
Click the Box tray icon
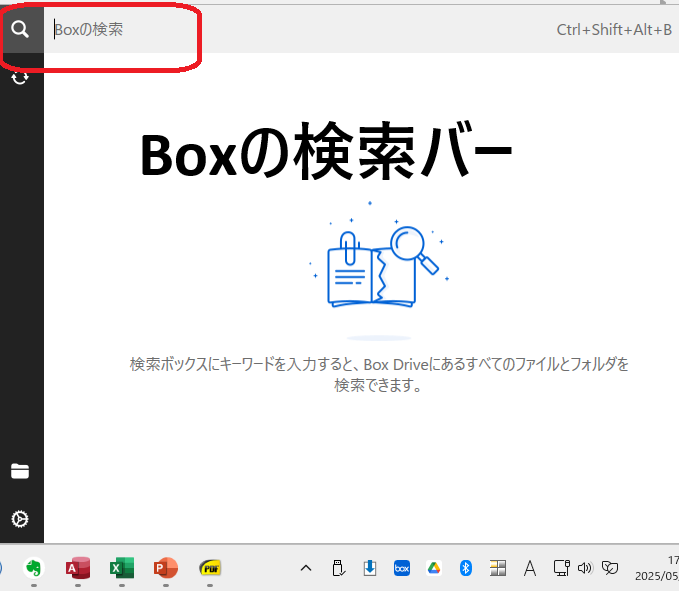(402, 568)
